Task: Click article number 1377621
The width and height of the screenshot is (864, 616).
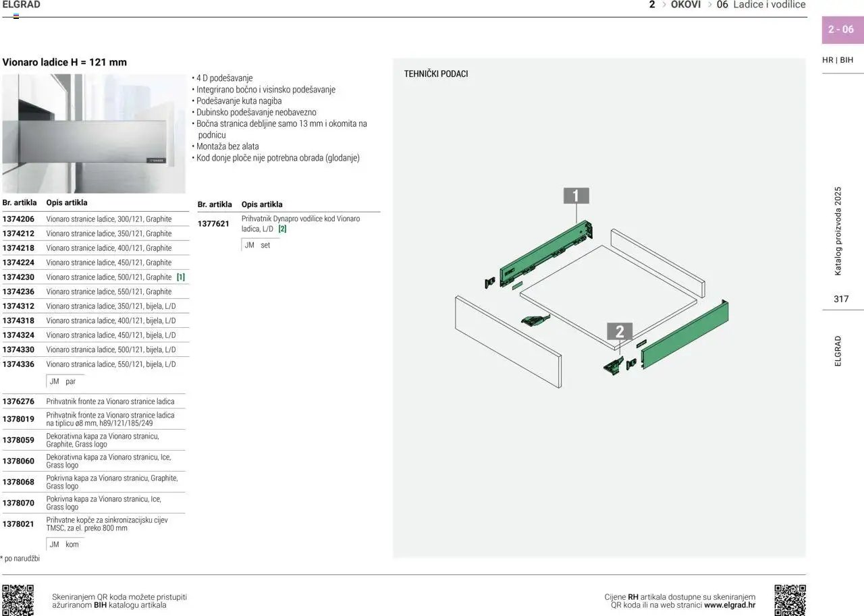Action: (213, 224)
